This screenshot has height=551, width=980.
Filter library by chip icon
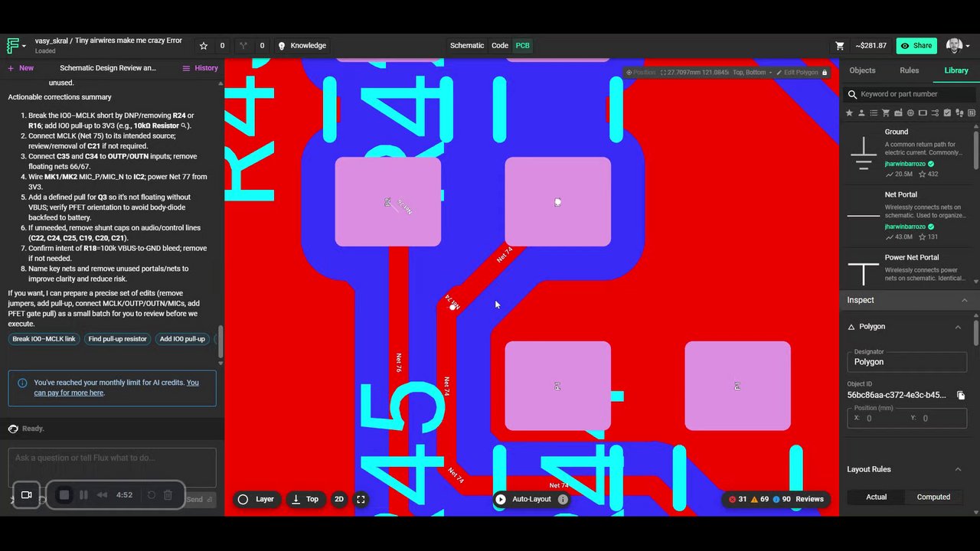(x=910, y=113)
